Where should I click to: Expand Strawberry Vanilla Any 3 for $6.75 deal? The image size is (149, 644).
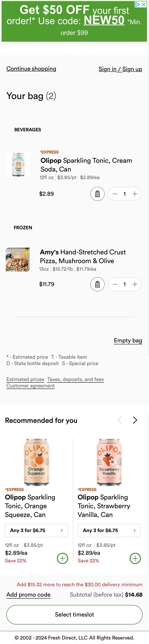tap(109, 530)
